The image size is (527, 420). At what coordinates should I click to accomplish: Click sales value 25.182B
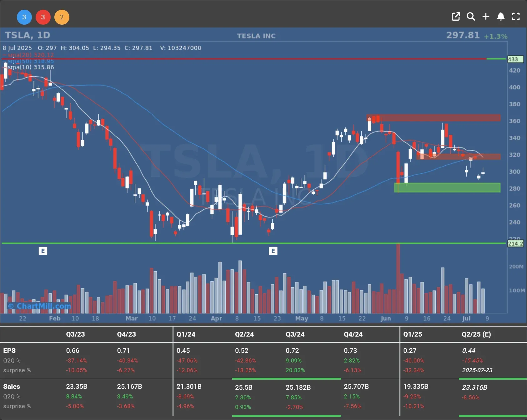click(x=298, y=387)
